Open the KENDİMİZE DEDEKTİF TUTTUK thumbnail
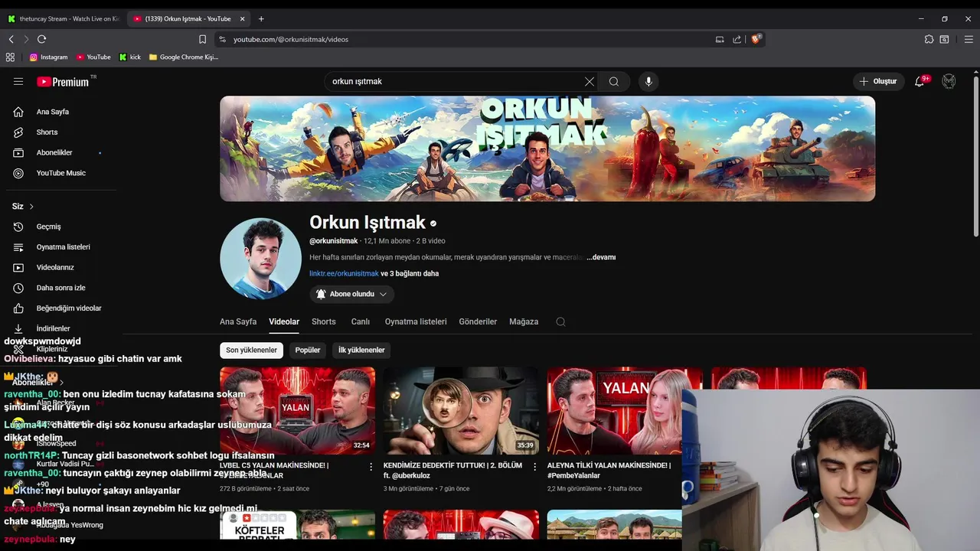The image size is (980, 551). [461, 411]
